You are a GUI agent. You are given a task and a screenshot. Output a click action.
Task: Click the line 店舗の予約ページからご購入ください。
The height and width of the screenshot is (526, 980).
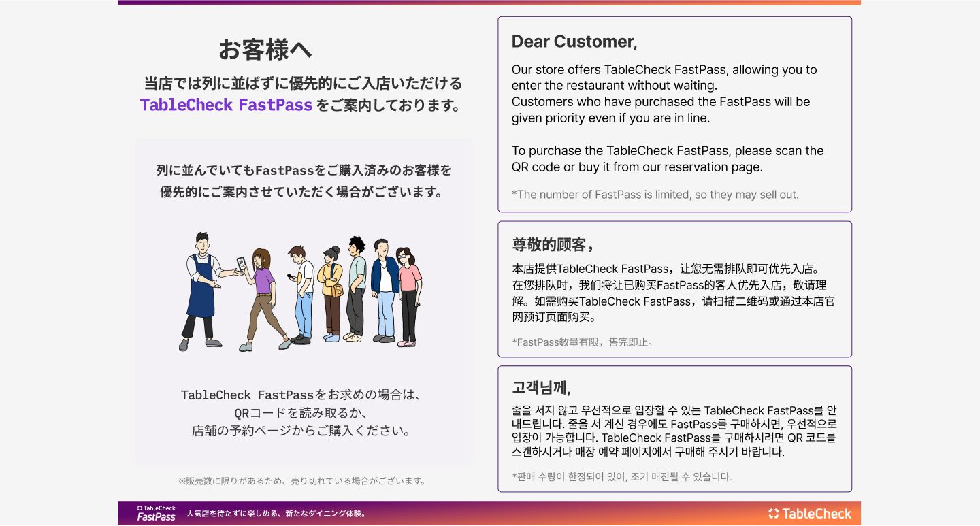point(301,431)
